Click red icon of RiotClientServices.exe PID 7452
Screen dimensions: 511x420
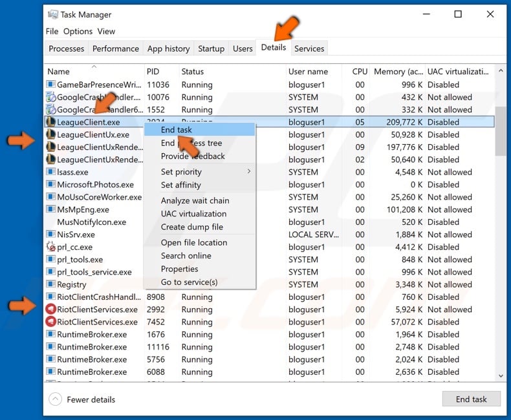pos(51,322)
